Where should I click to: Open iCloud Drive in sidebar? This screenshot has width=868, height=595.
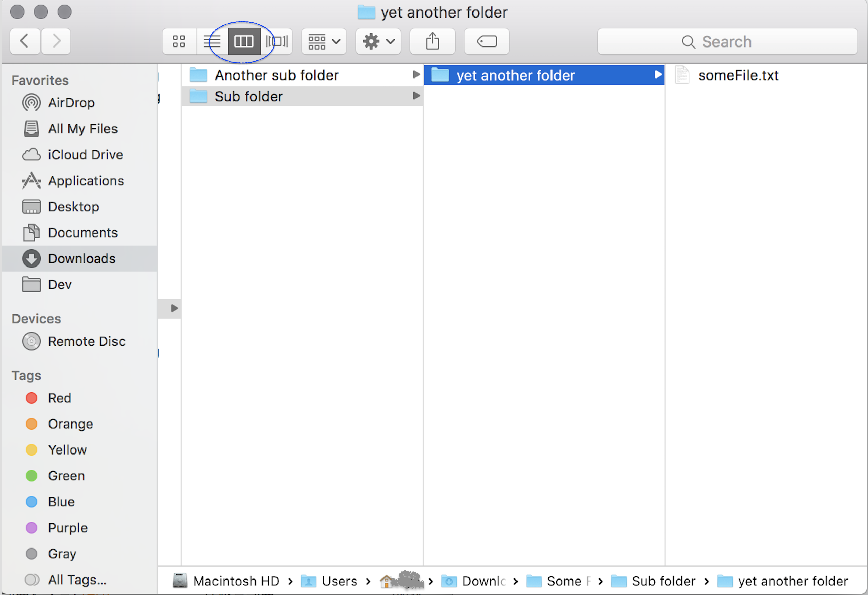point(79,155)
